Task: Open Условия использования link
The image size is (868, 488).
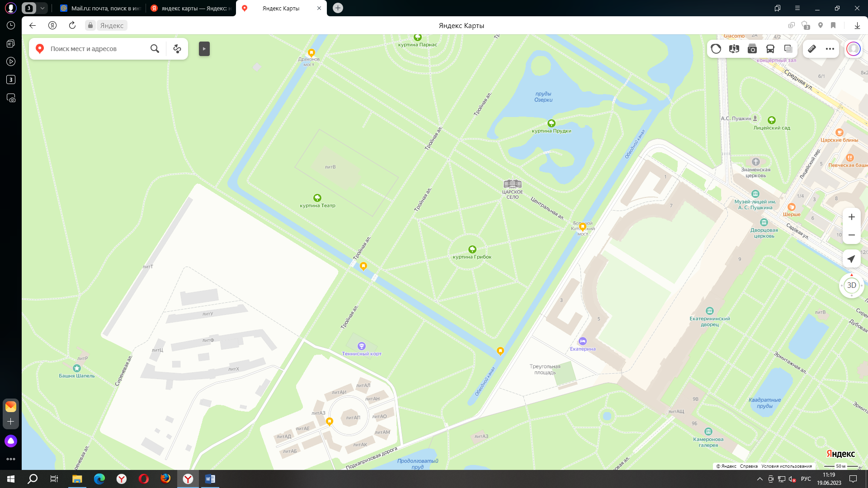Action: click(x=786, y=466)
